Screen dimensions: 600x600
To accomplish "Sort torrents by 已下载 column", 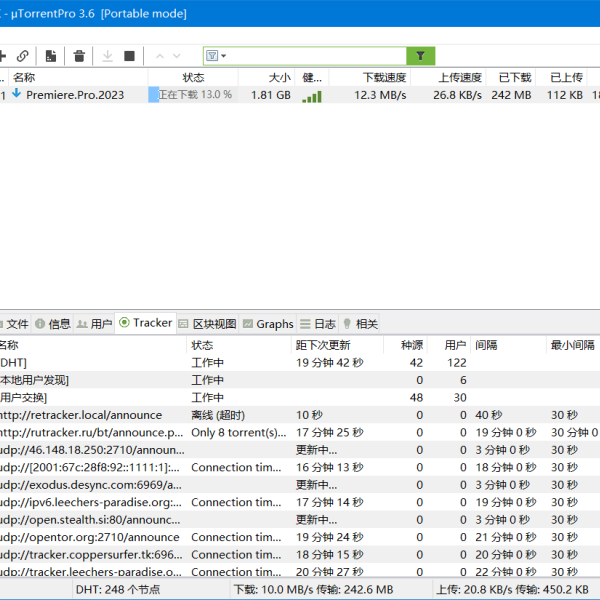I will 511,78.
